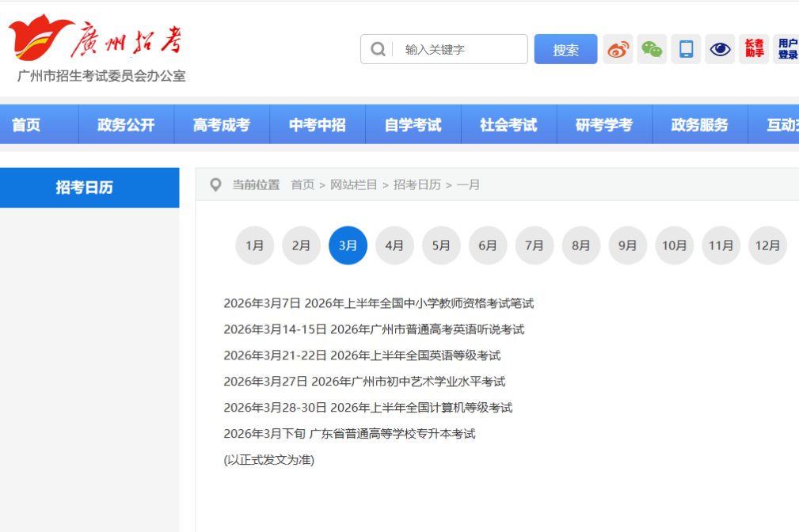Select the 7月 month circle
The height and width of the screenshot is (532, 799).
535,245
